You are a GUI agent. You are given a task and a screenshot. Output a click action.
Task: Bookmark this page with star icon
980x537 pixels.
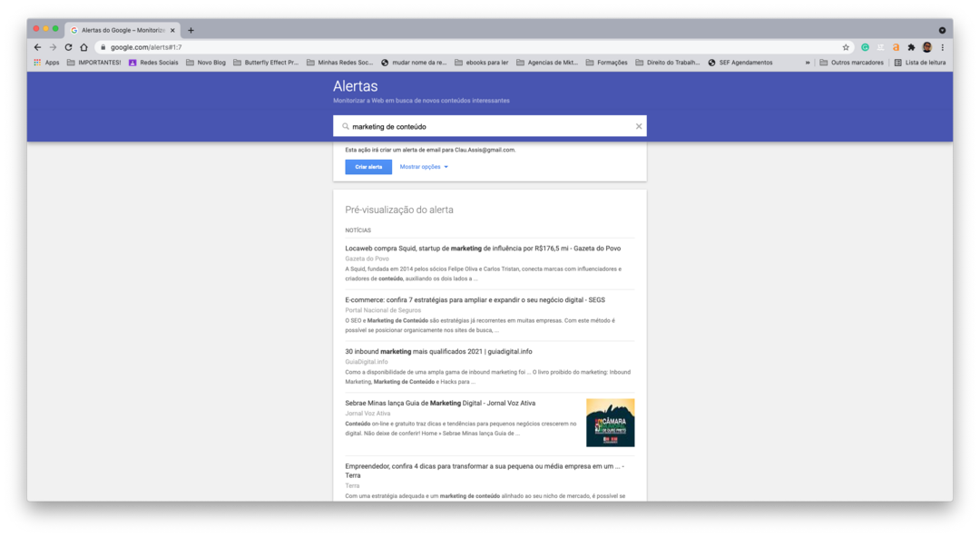tap(846, 47)
